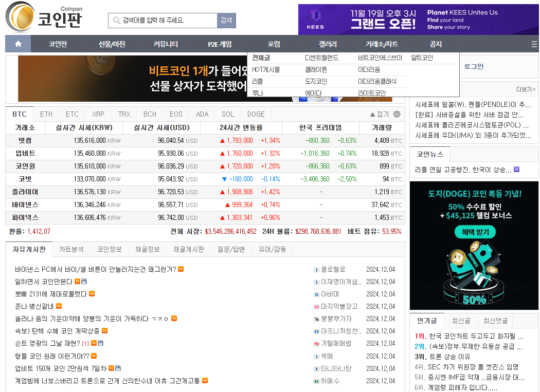
Task: Click the Coinpan logo
Action: click(x=44, y=16)
